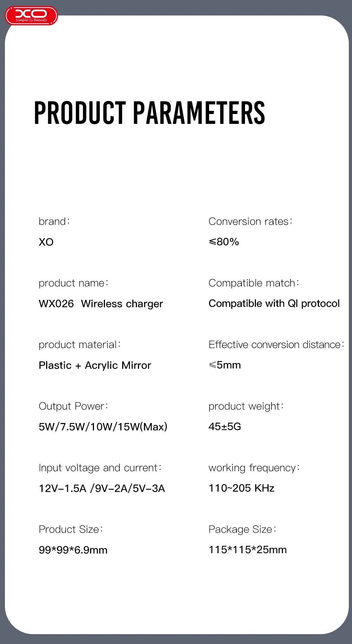Click the 45±5G product weight
The image size is (352, 644).
click(225, 427)
